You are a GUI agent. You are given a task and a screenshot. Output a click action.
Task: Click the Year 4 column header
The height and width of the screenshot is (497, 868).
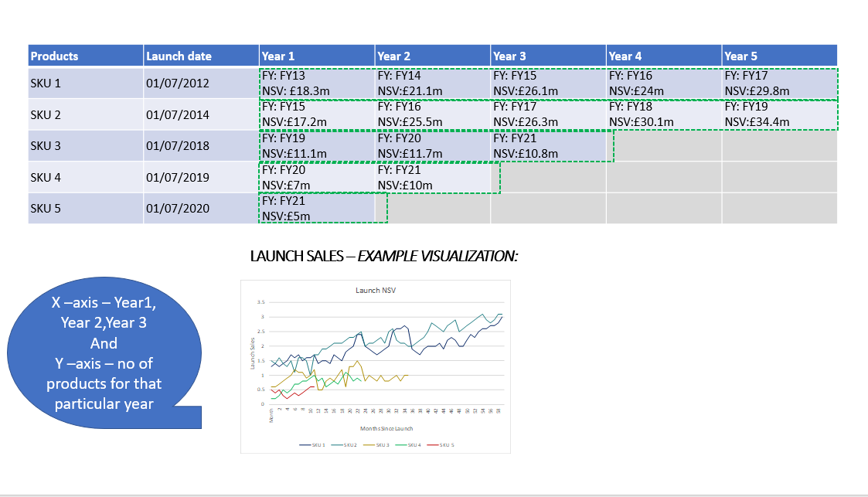click(x=664, y=56)
